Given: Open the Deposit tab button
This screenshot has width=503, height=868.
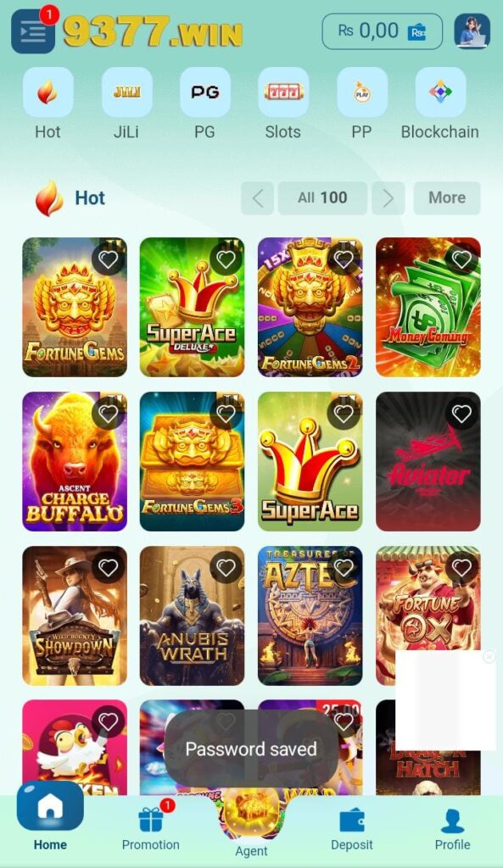Looking at the screenshot, I should tap(352, 829).
